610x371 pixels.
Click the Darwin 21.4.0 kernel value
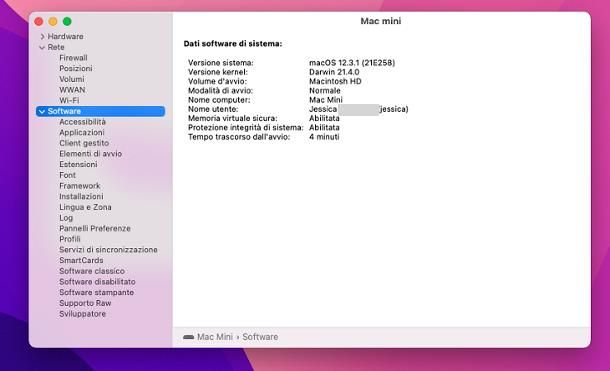tap(334, 72)
